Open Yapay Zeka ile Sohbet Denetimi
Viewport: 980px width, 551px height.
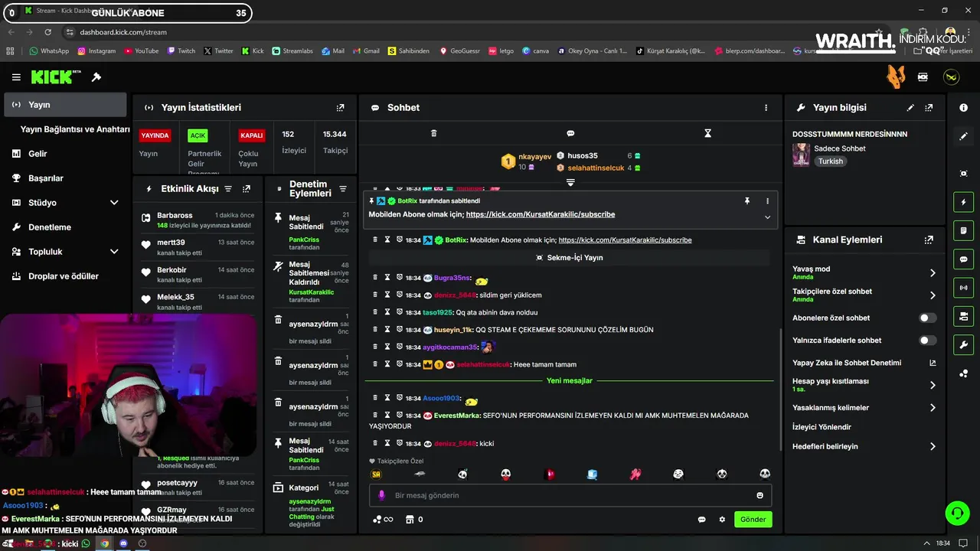864,363
